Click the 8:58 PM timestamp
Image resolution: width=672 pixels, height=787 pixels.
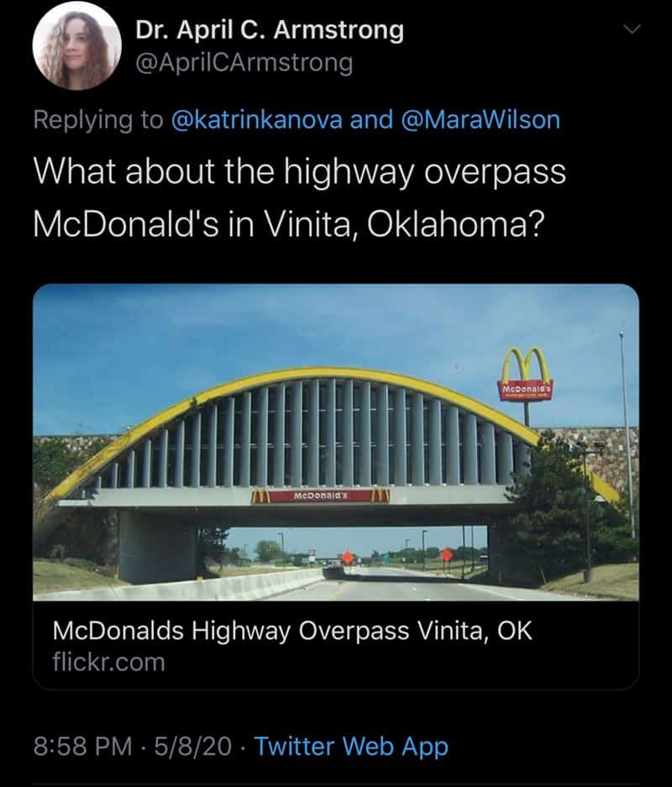pos(83,746)
